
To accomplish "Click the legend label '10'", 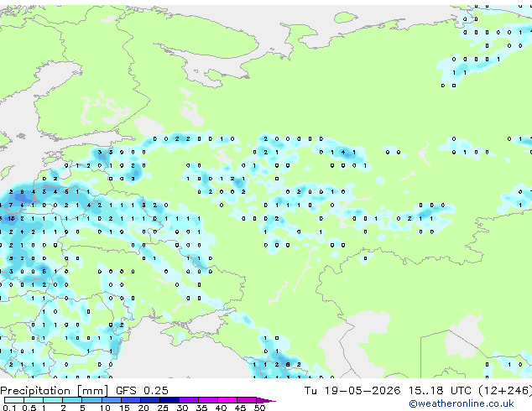I will click(105, 408).
